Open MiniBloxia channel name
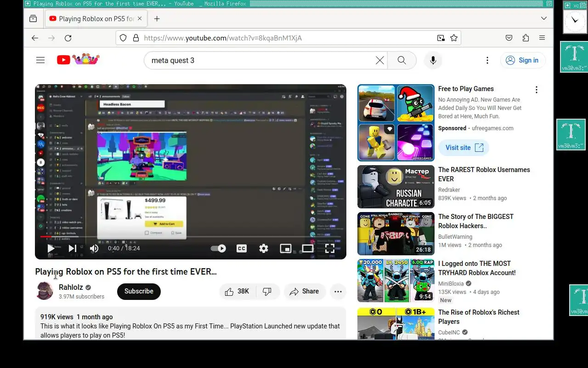 click(451, 284)
